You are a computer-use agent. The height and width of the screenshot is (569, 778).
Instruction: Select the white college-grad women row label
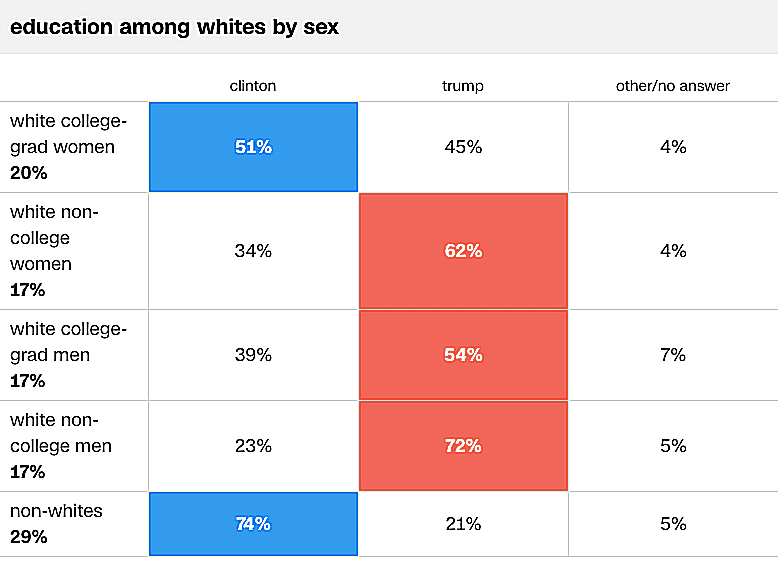click(x=68, y=147)
